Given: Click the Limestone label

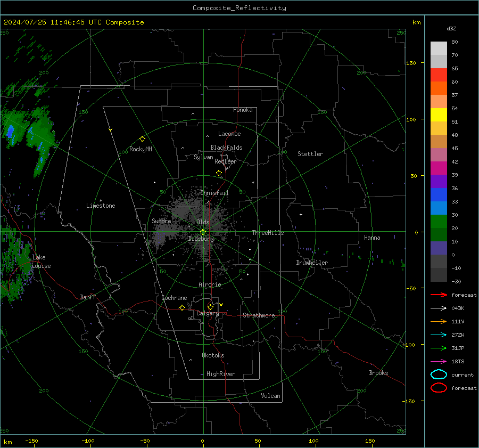Looking at the screenshot, I should click(101, 206).
